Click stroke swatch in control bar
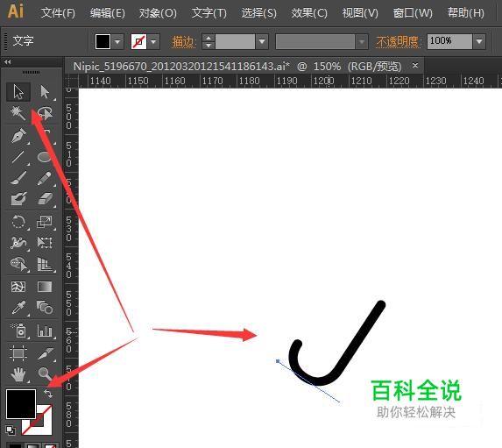 click(138, 42)
